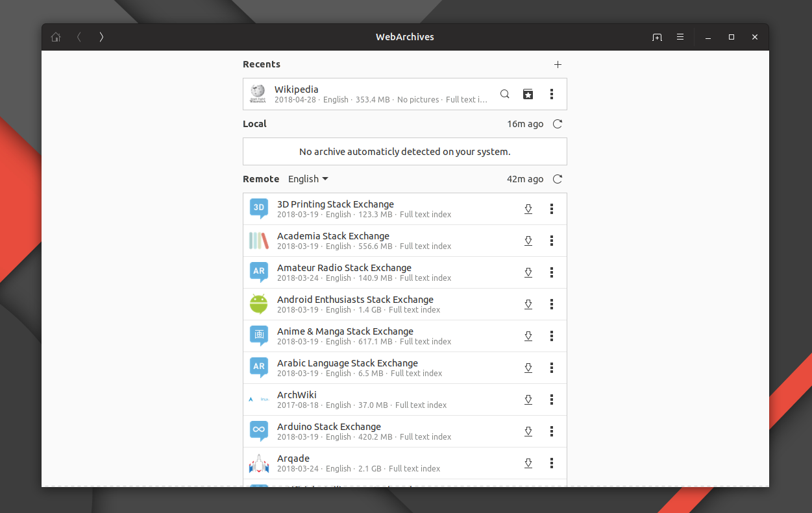Click the Amateur Radio AR logo
The image size is (812, 513).
coord(259,272)
